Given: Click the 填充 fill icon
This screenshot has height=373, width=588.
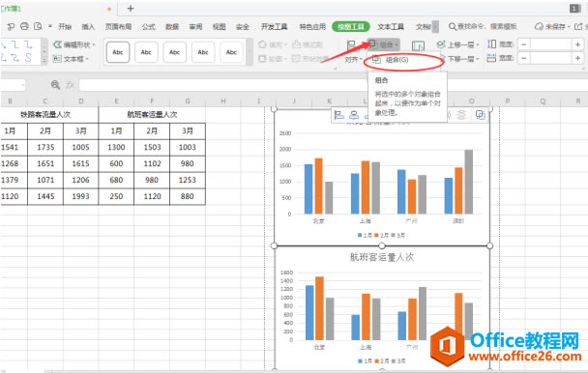Looking at the screenshot, I should coord(262,44).
